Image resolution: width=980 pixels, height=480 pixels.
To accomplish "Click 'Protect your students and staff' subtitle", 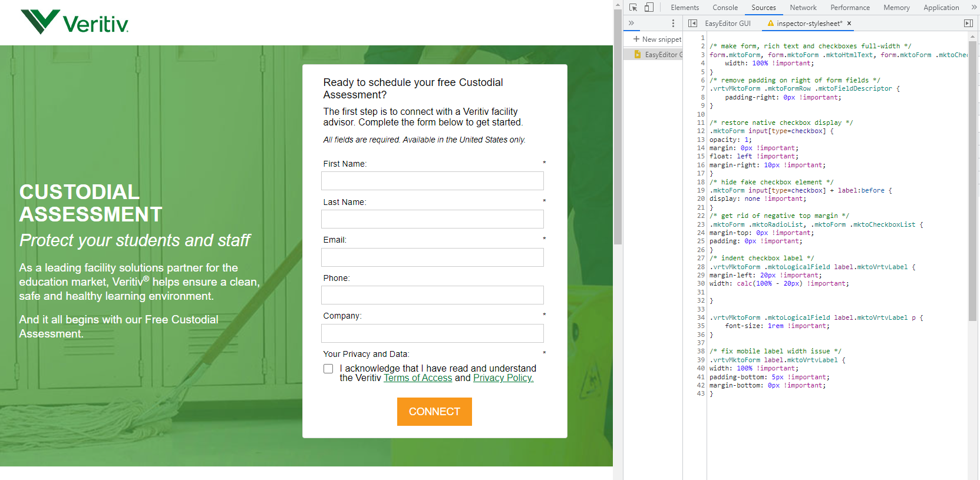I will point(135,240).
